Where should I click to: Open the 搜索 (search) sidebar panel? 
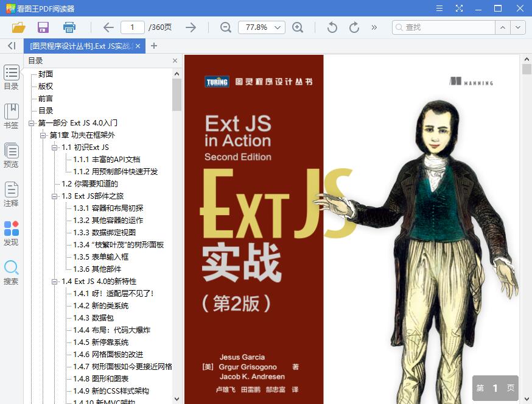(x=11, y=272)
